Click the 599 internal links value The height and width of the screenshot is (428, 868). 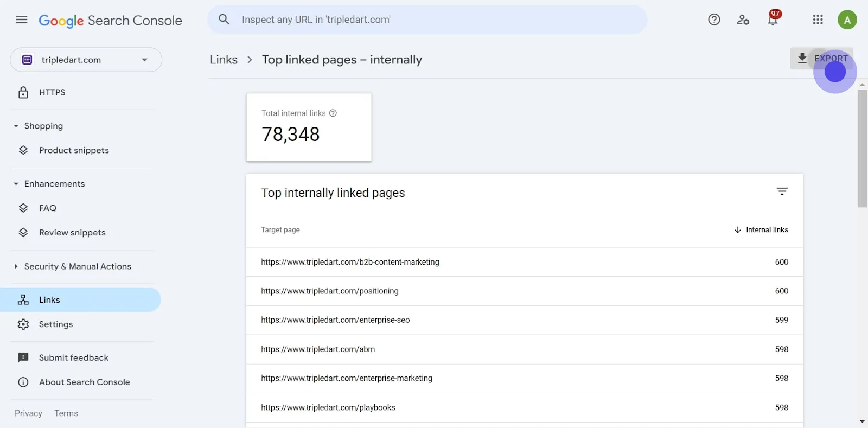pos(782,320)
